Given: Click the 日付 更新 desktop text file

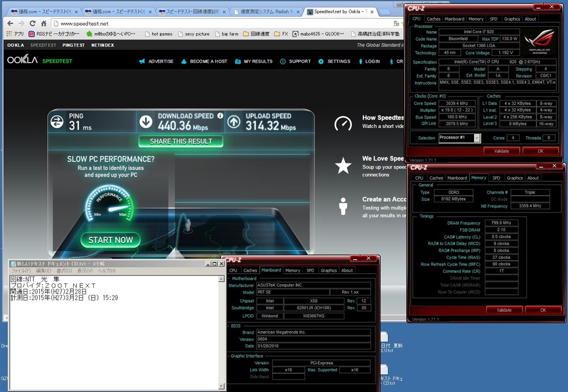Looking at the screenshot, I should [x=391, y=342].
